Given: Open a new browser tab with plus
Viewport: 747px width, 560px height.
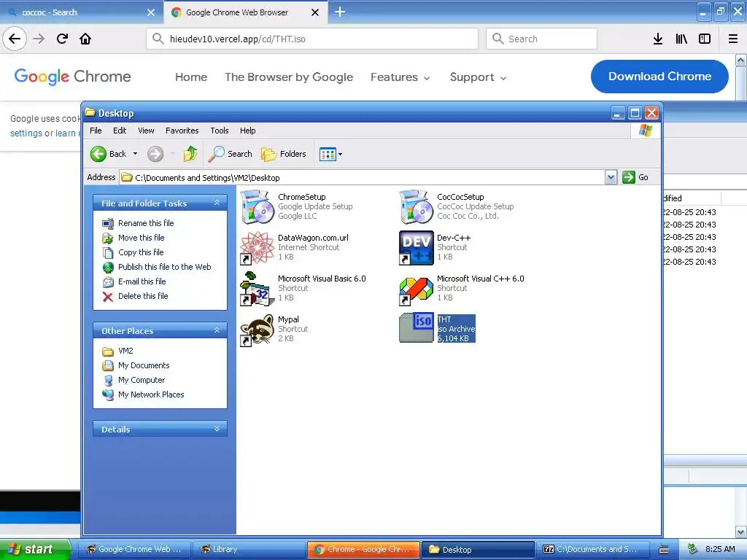Looking at the screenshot, I should click(340, 12).
